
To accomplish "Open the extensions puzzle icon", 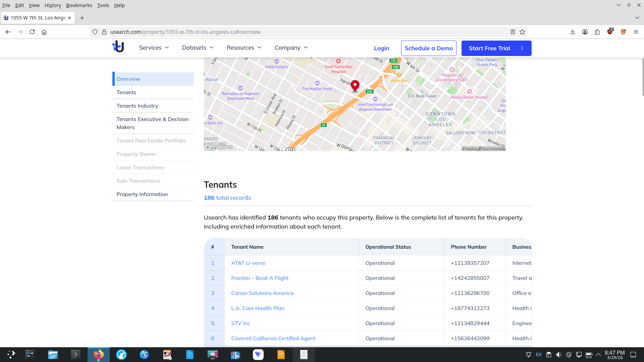I will pos(597,32).
